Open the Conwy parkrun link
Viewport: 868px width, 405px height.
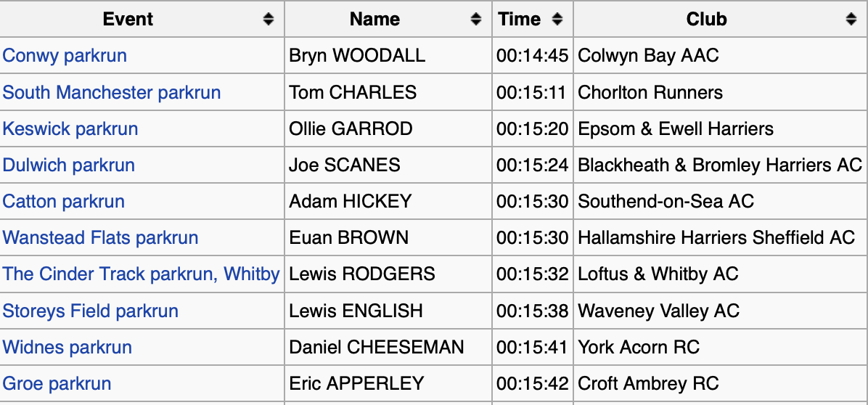65,56
